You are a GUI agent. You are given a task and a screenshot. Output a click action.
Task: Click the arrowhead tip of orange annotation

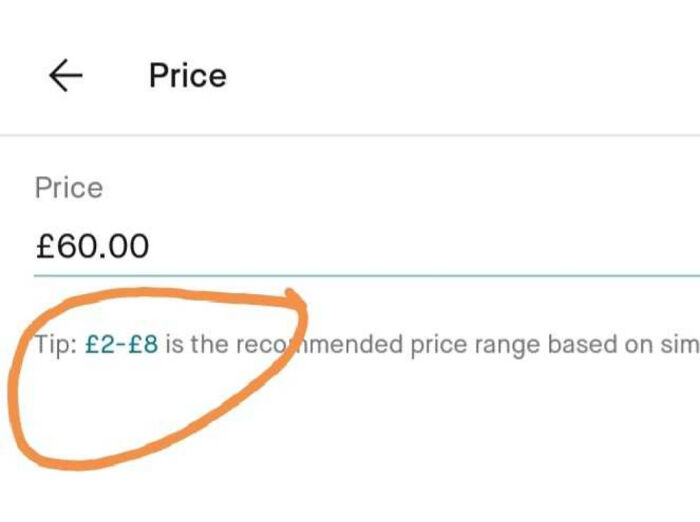291,293
